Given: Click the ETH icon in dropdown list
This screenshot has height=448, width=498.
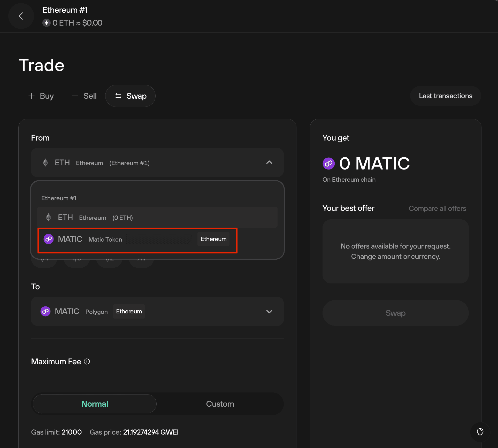Looking at the screenshot, I should pos(49,217).
